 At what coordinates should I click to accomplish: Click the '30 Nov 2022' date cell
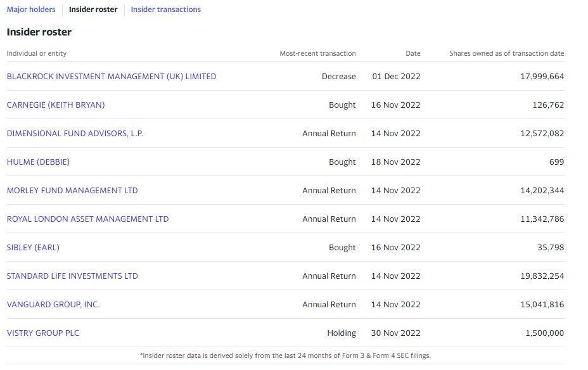coord(395,333)
